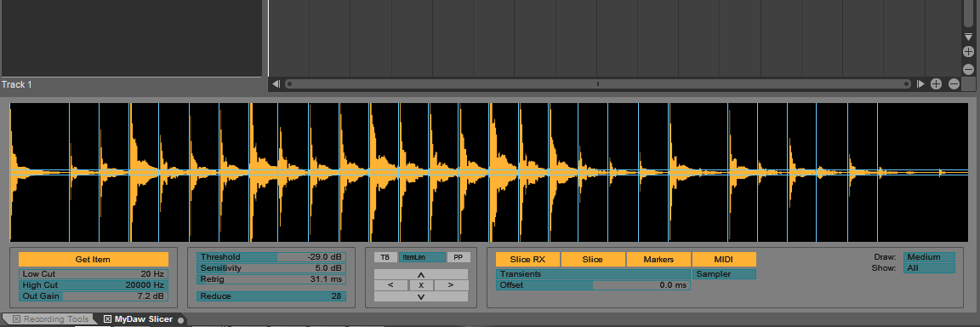
Task: Click horizontal zoom out minus button
Action: point(954,83)
